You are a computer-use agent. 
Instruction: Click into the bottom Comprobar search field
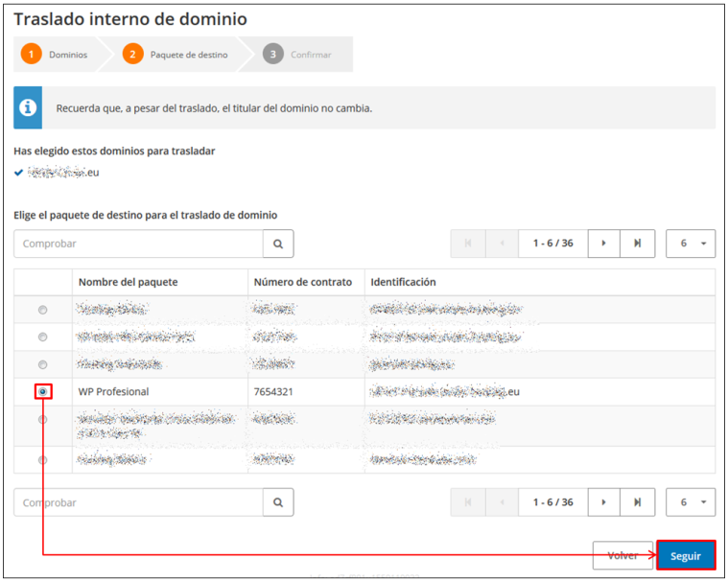coord(138,502)
